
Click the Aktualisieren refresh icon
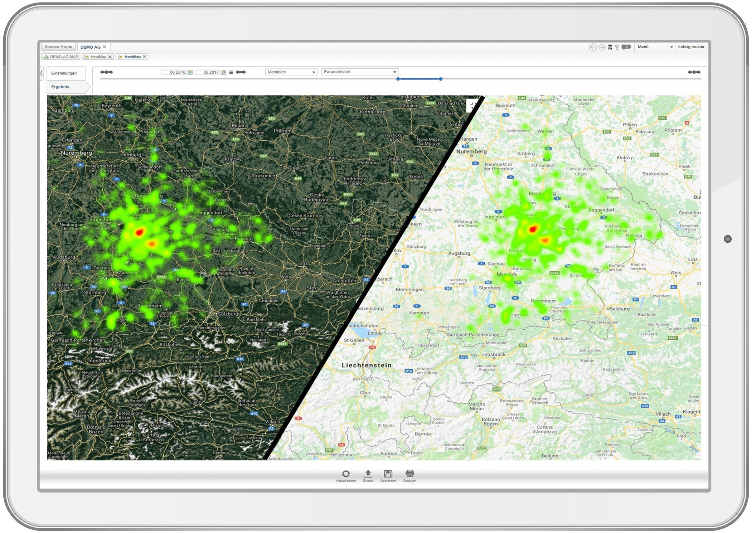pyautogui.click(x=345, y=474)
